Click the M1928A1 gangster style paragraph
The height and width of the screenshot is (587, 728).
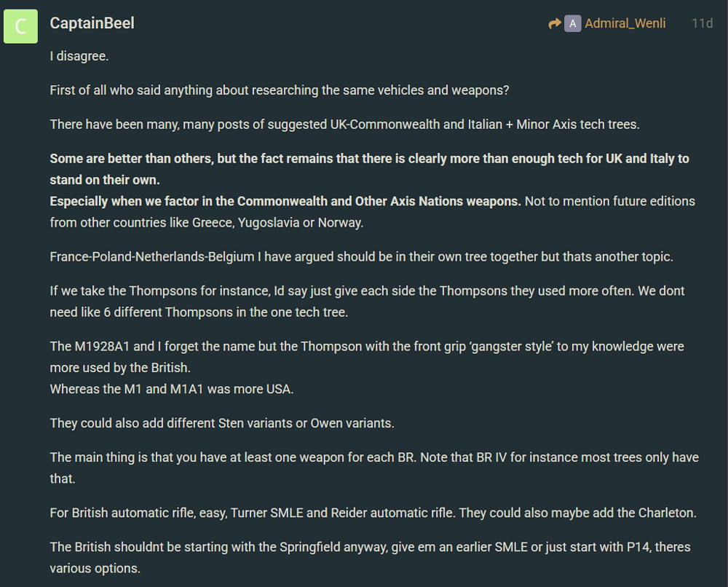pos(367,357)
